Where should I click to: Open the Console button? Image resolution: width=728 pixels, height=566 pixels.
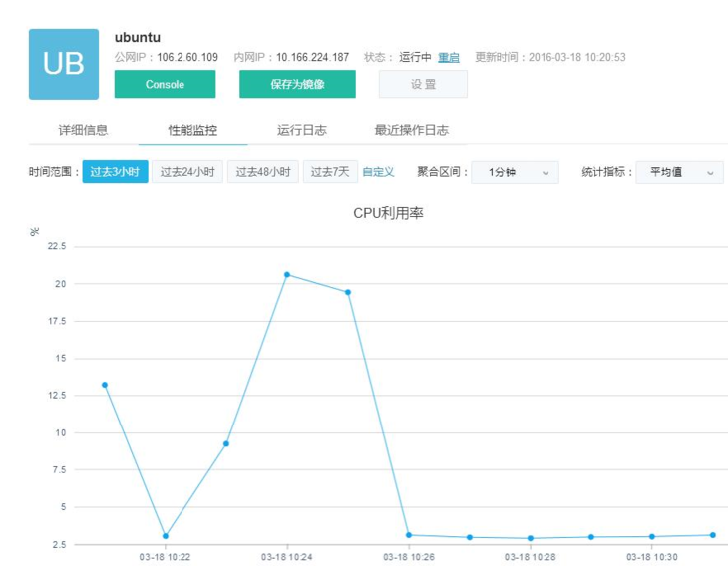coord(165,85)
